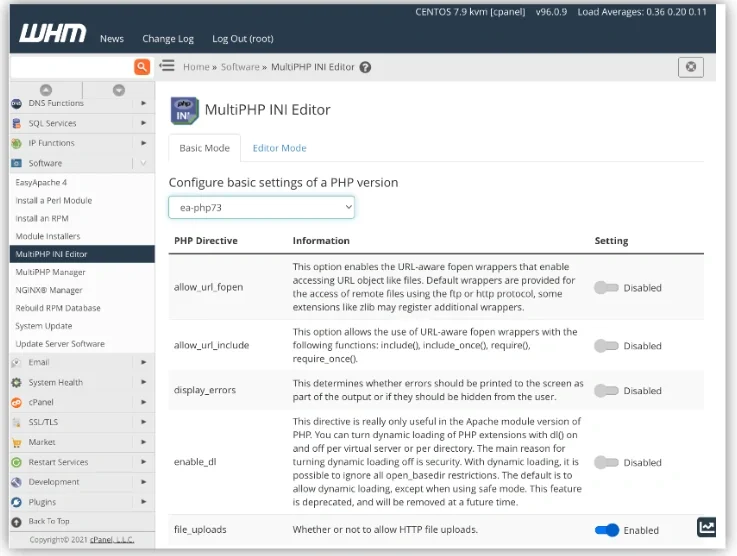
Task: Collapse the sidebar using the menu icon
Action: 167,66
